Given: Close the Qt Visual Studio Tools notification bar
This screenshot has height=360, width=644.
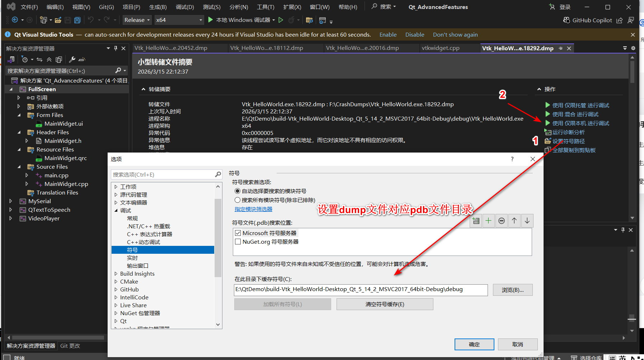Looking at the screenshot, I should pos(633,35).
